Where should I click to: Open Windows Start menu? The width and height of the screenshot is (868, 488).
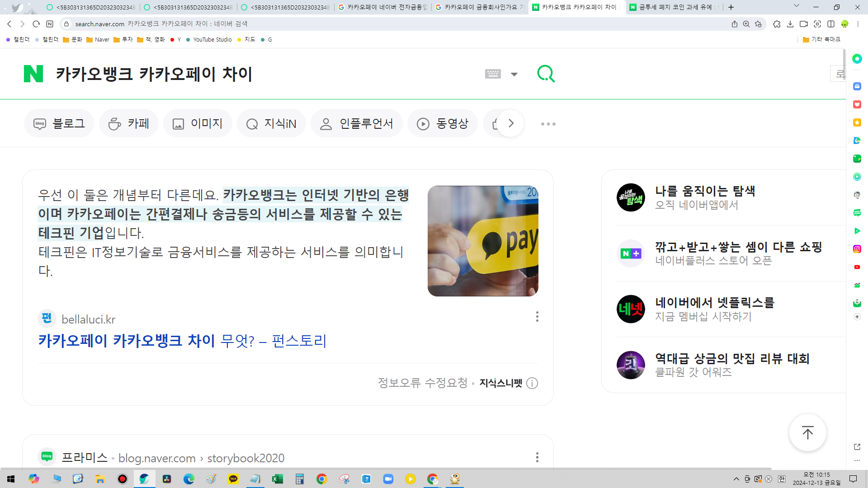coord(11,479)
